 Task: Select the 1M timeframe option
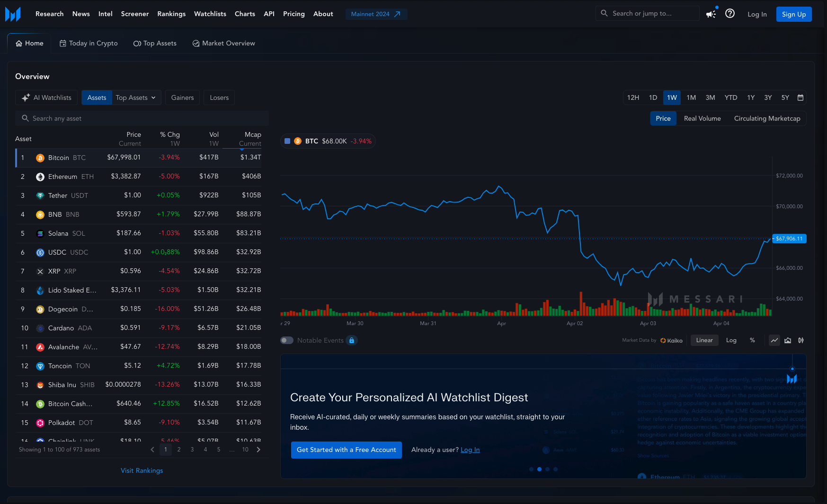[691, 97]
